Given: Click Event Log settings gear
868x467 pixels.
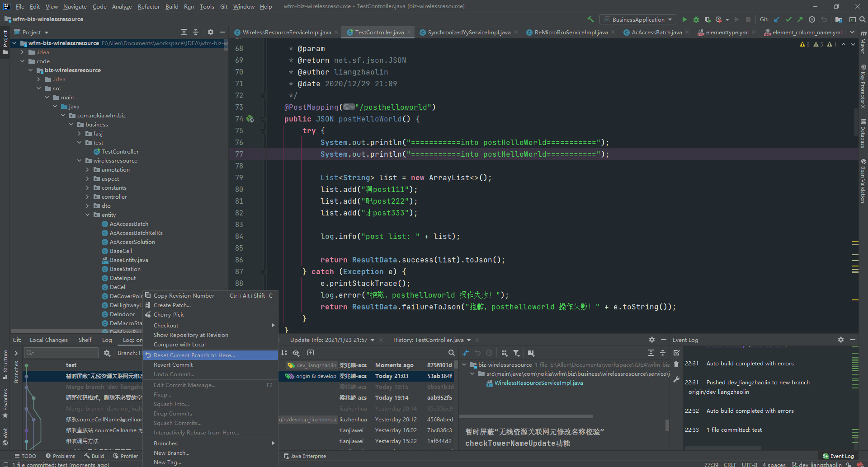Looking at the screenshot, I should point(840,340).
